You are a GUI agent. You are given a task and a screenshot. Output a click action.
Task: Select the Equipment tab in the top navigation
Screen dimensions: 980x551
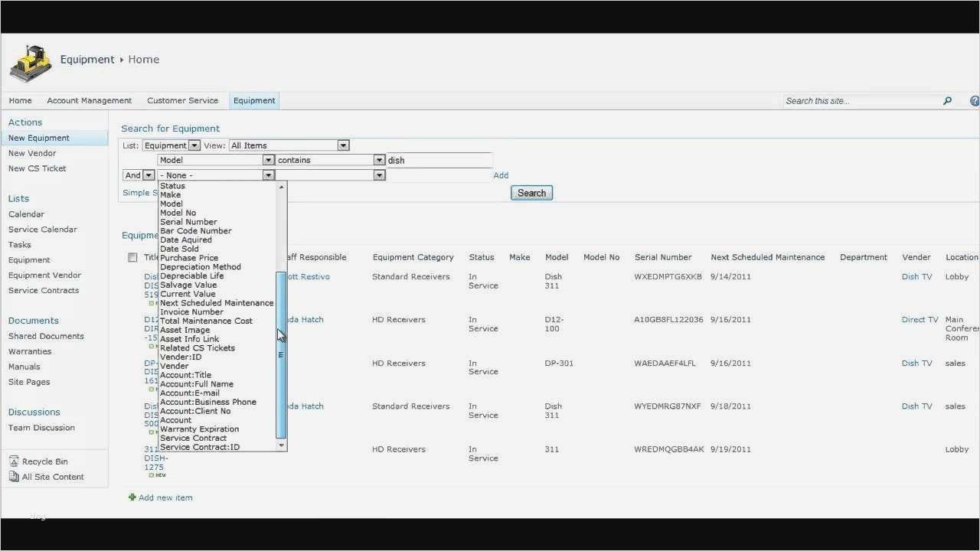(254, 100)
